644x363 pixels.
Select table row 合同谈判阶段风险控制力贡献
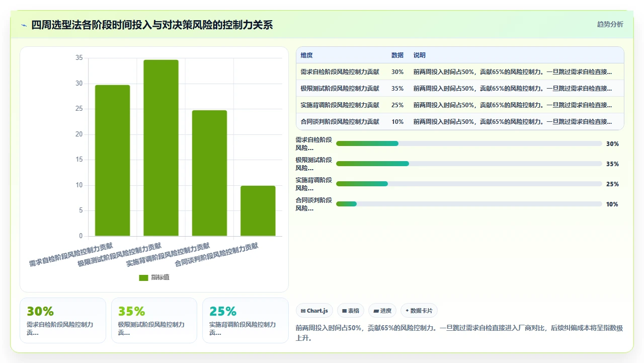tap(460, 121)
